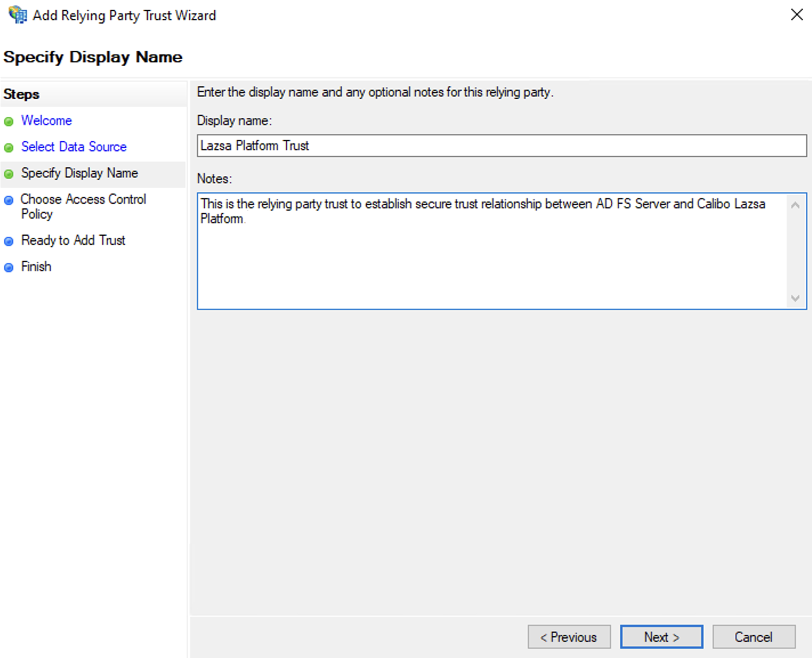This screenshot has width=812, height=658.
Task: Click the Add Relying Party Trust Wizard icon
Action: pyautogui.click(x=18, y=15)
